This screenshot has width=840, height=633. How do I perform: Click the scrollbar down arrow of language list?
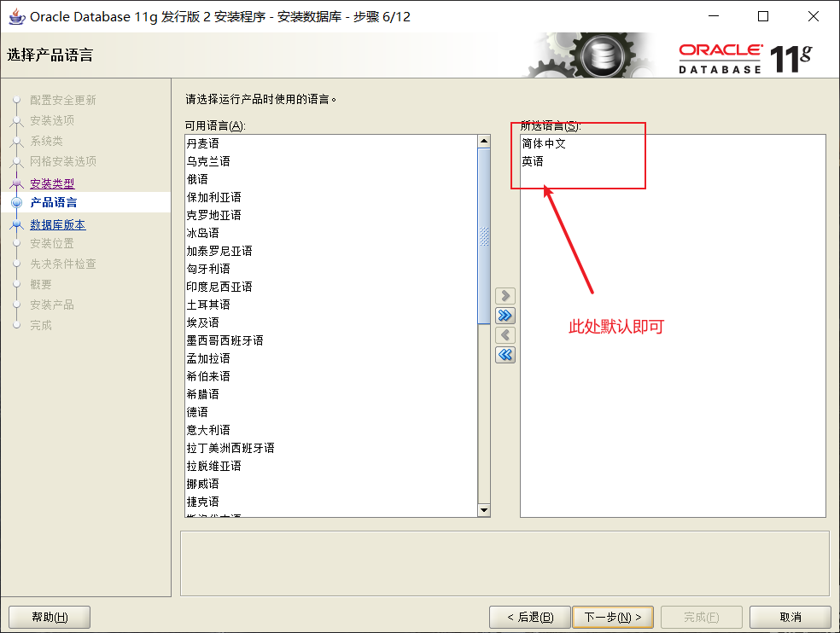tap(484, 509)
